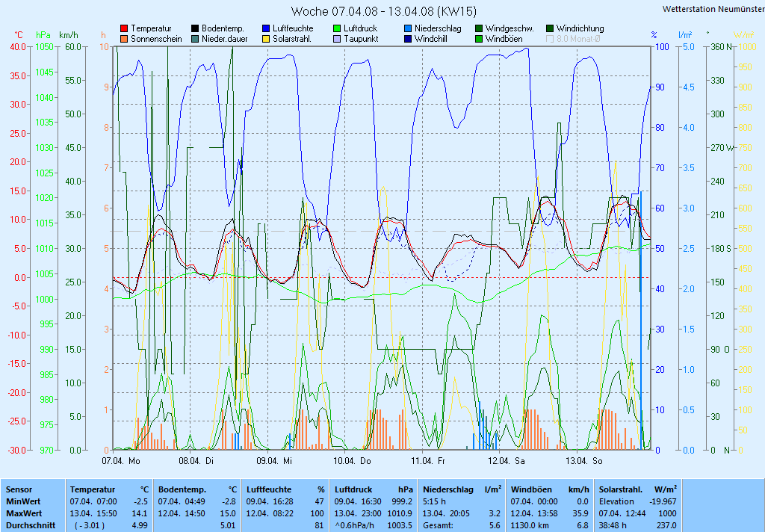Click the Elevation value -19.967
Viewport: 765px width, 532px height.
(x=663, y=501)
